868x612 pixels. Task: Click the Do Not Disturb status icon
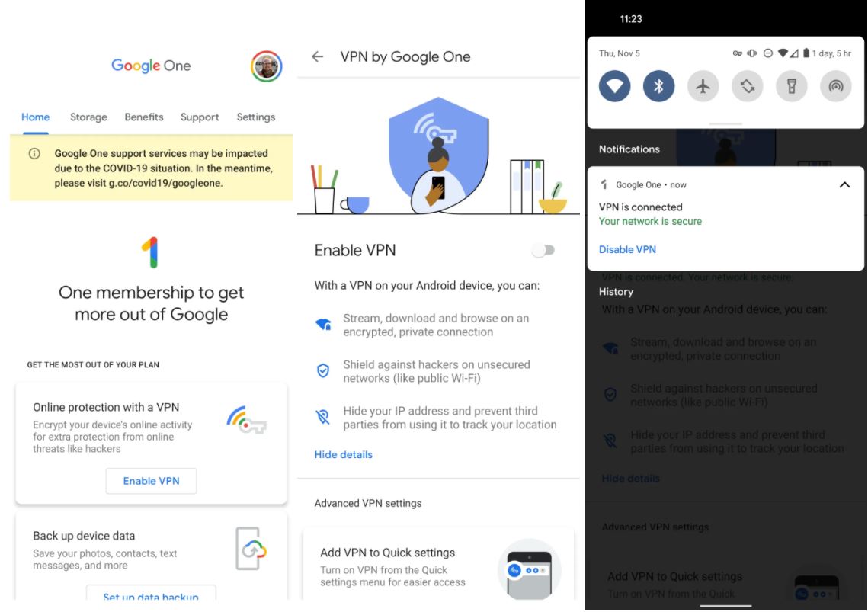point(768,53)
